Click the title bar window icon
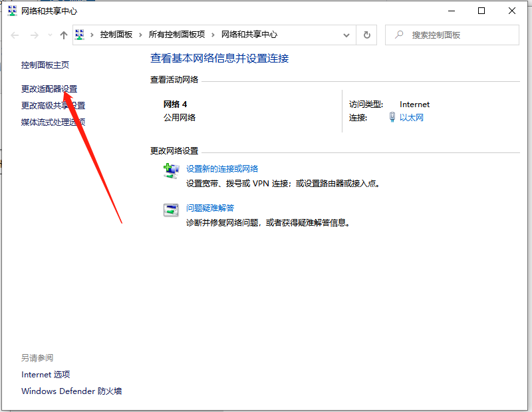The image size is (532, 412). 13,11
